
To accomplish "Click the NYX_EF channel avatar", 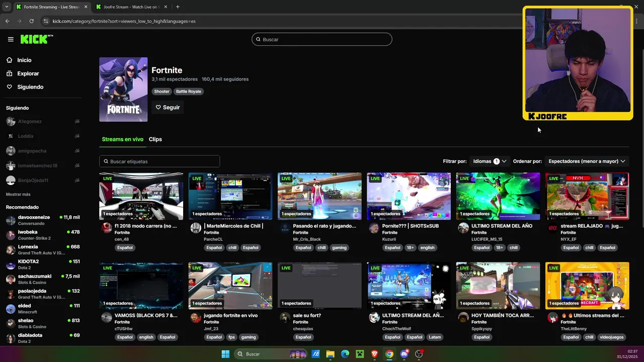I will point(552,228).
